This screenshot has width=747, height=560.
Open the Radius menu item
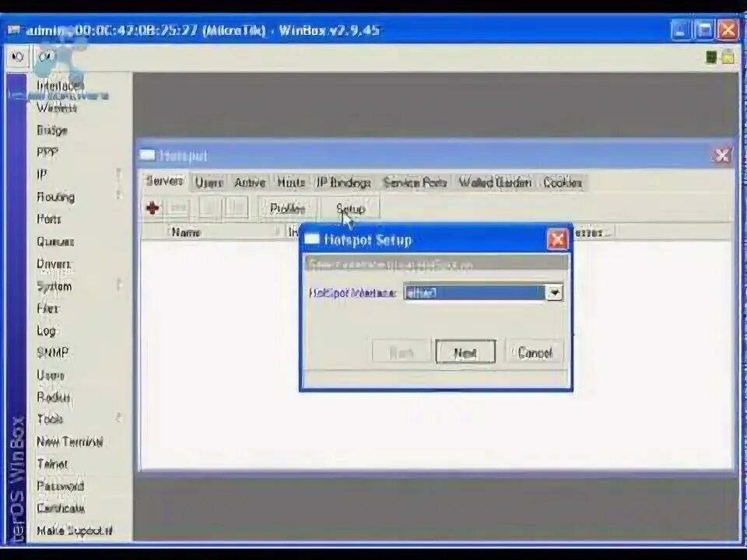click(x=54, y=397)
